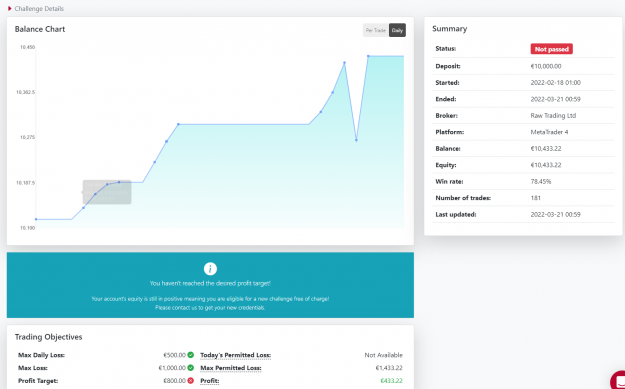The width and height of the screenshot is (625, 389).
Task: Click the Profit Target amount €800.00
Action: pyautogui.click(x=174, y=381)
